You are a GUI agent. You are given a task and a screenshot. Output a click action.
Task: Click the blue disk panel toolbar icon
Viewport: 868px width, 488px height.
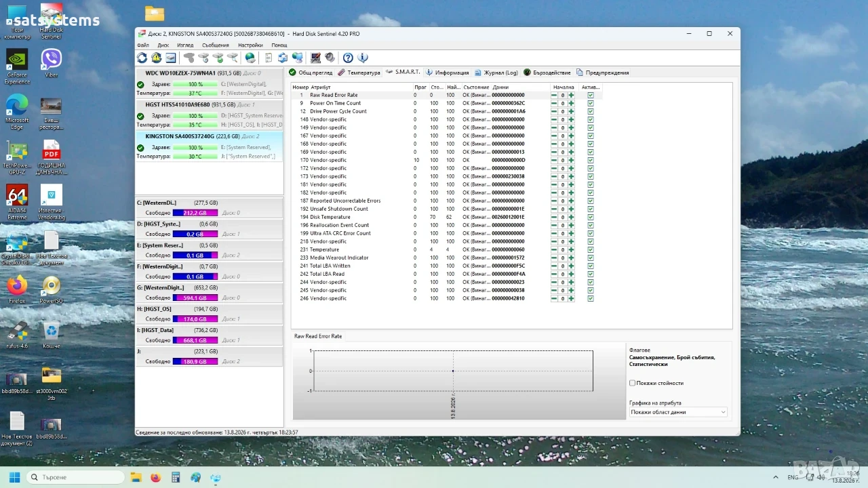[x=170, y=58]
